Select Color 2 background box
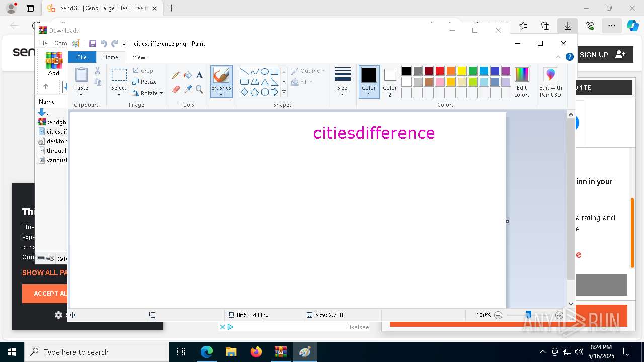This screenshot has height=362, width=644. (x=390, y=82)
